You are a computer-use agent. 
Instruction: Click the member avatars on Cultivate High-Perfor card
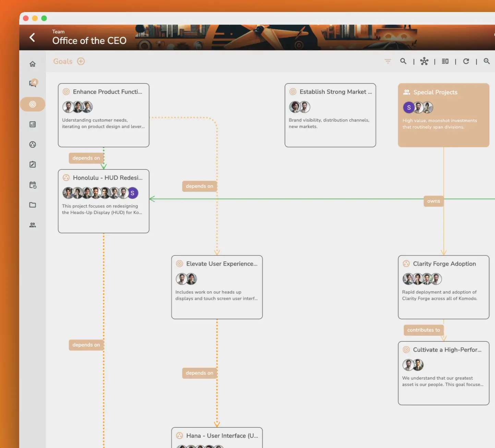coord(413,365)
